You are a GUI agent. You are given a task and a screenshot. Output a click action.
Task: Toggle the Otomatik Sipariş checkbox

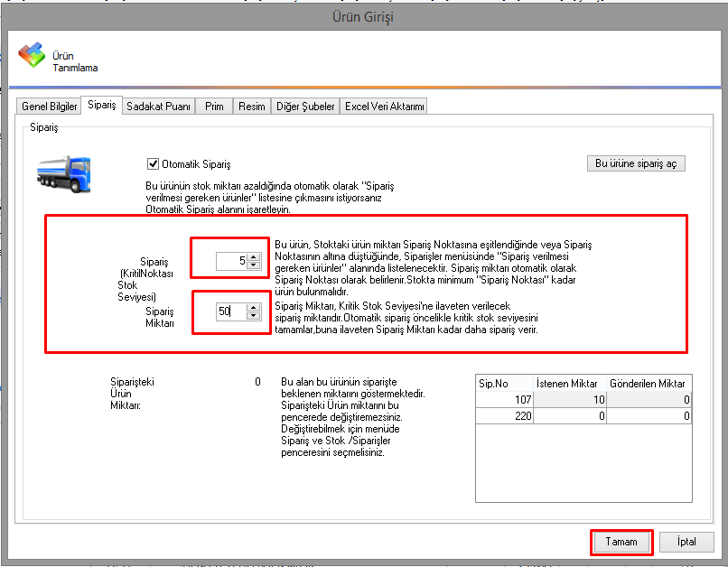tap(153, 164)
